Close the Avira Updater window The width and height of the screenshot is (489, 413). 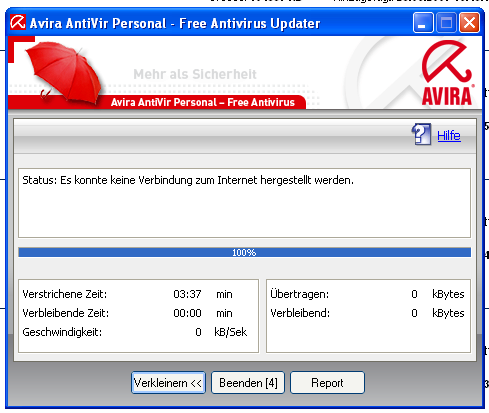click(x=469, y=23)
